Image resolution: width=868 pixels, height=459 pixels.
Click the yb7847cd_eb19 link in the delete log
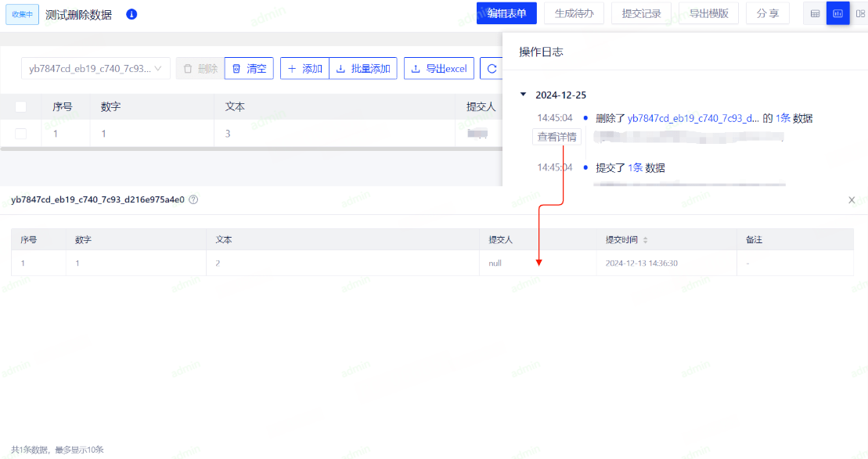693,118
